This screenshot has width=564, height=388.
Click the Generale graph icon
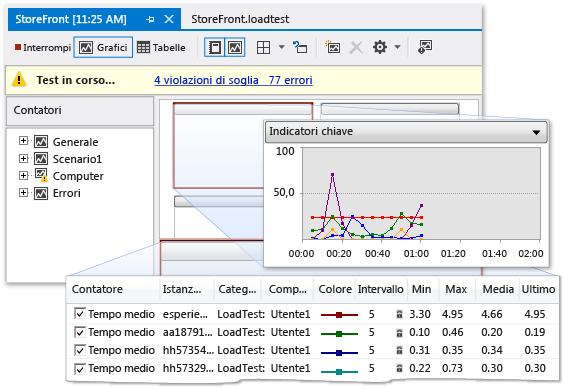click(x=41, y=142)
